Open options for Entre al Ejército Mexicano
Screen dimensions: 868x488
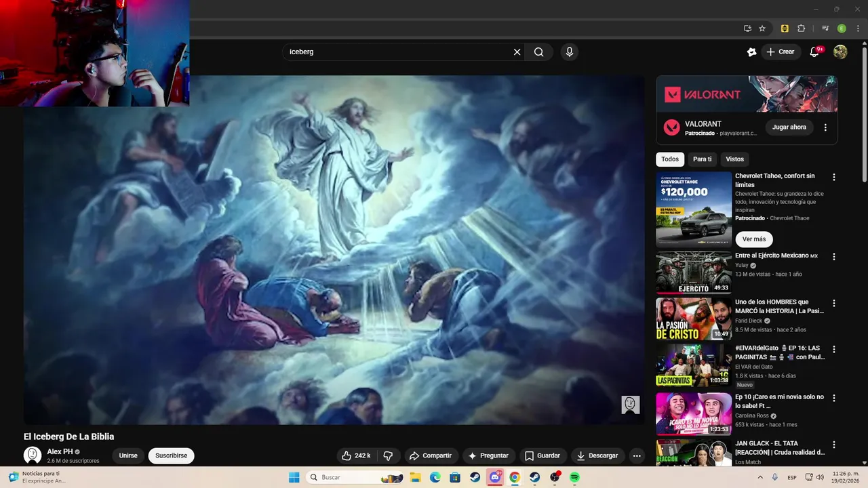834,257
